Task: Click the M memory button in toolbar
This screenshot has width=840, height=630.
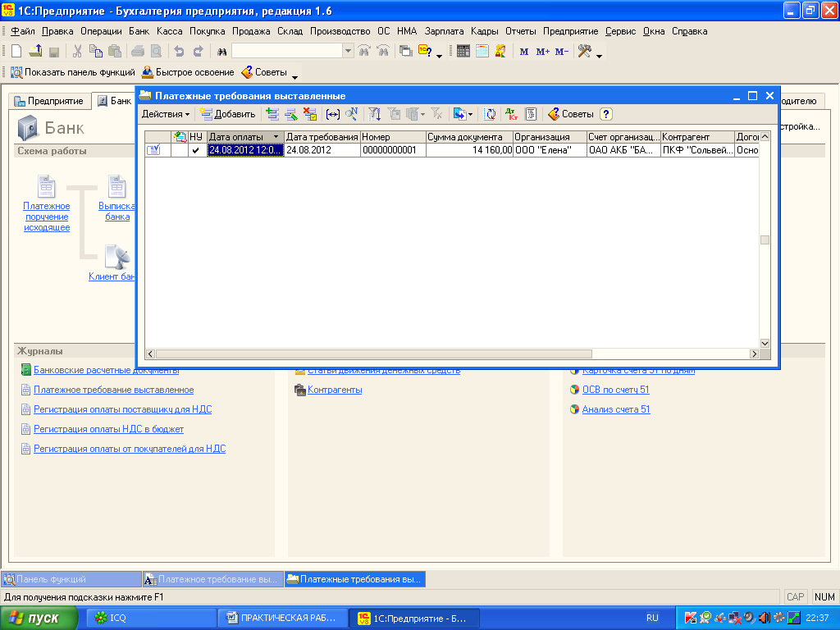Action: [x=524, y=52]
